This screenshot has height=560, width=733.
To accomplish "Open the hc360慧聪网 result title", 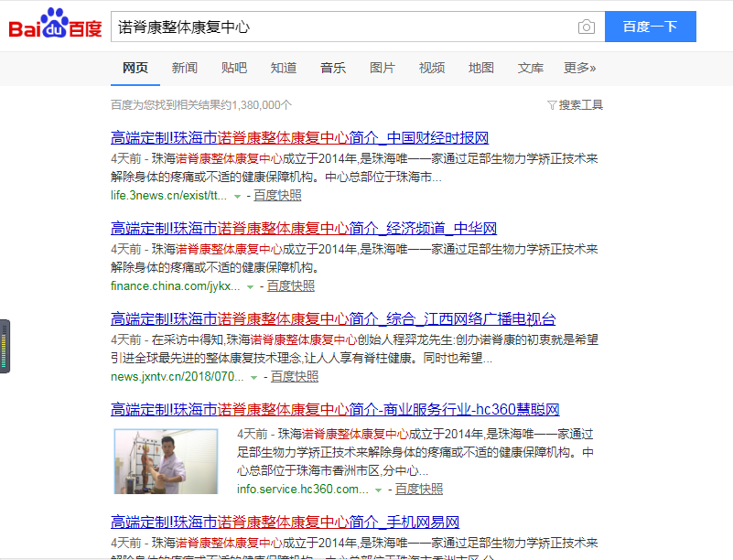I will 335,410.
